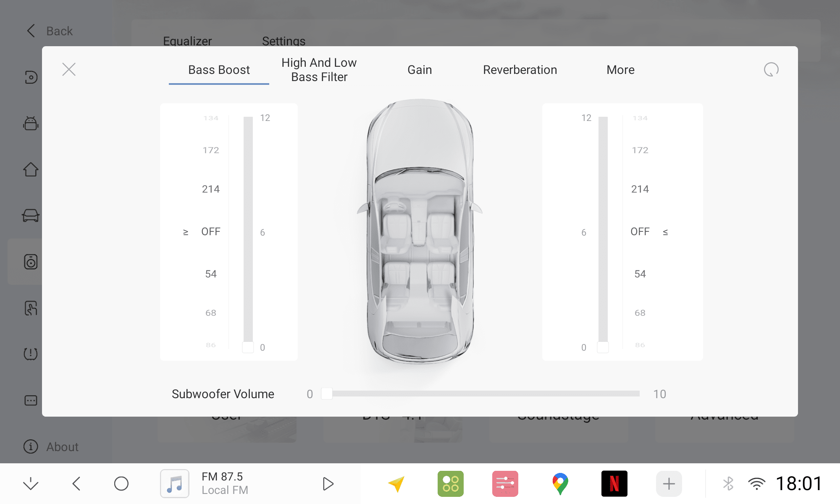The height and width of the screenshot is (504, 840).
Task: Adjust the Subwoofer Volume slider handle
Action: pyautogui.click(x=327, y=394)
